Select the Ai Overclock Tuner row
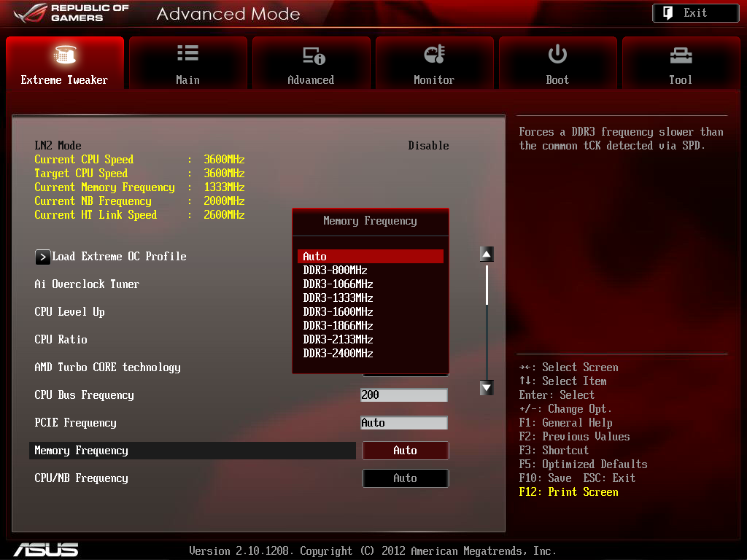 point(87,284)
